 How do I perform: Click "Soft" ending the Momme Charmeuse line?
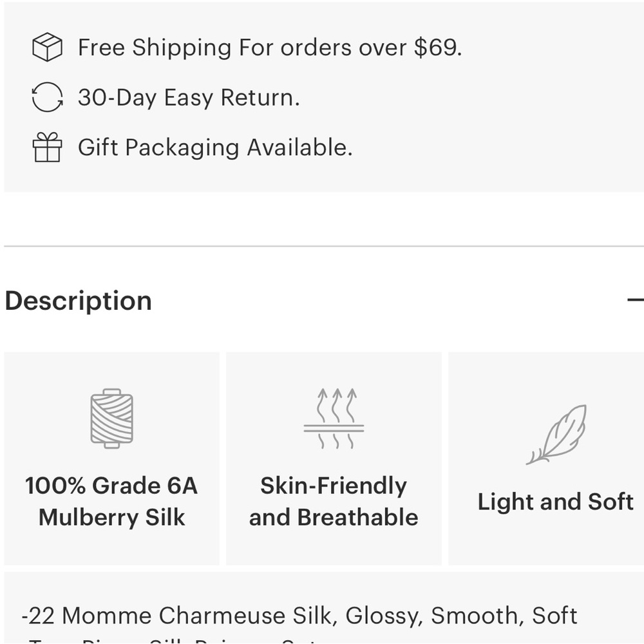554,616
